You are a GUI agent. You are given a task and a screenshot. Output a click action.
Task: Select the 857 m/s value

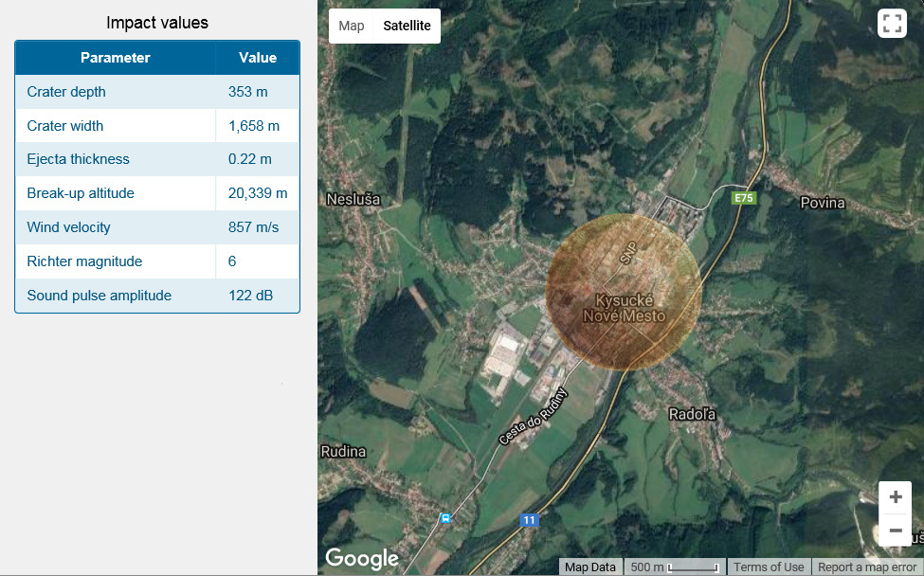(x=253, y=227)
